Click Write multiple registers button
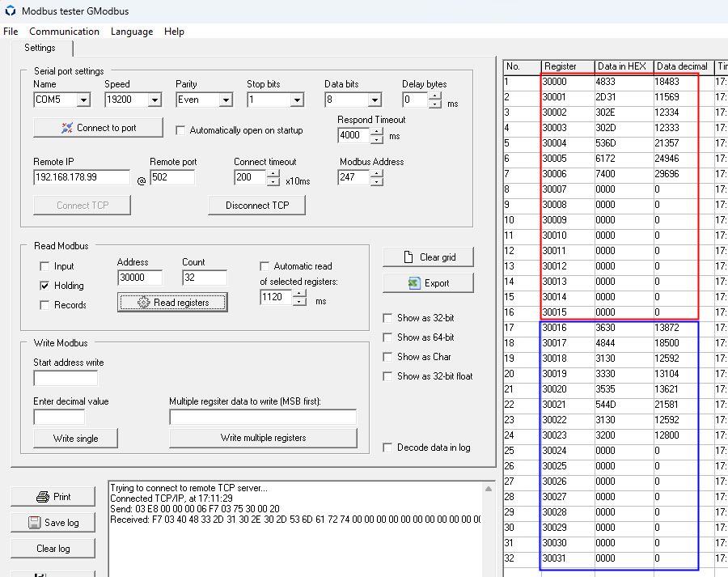The height and width of the screenshot is (577, 728). click(x=263, y=438)
